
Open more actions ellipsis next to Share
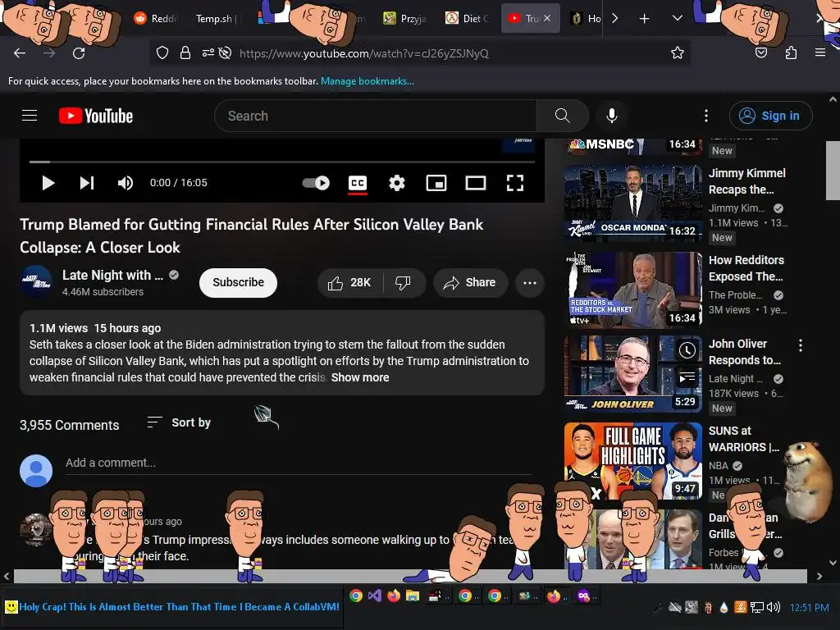click(530, 283)
